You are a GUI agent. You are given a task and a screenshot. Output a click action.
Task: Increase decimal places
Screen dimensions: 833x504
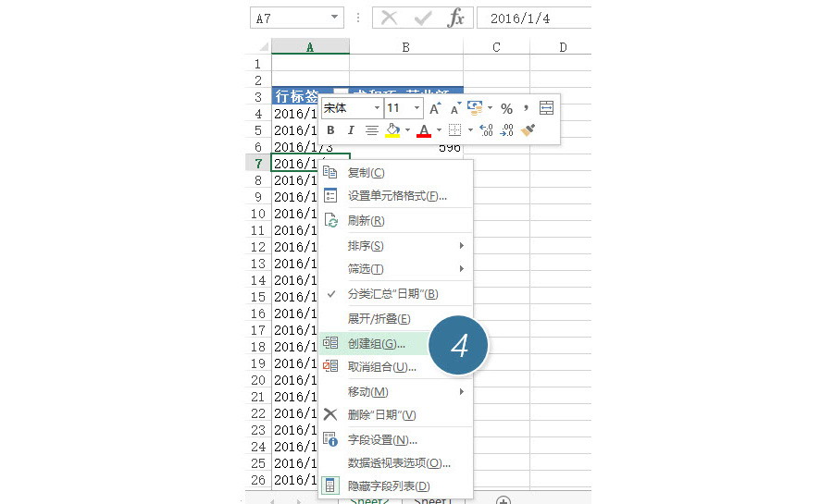click(486, 130)
